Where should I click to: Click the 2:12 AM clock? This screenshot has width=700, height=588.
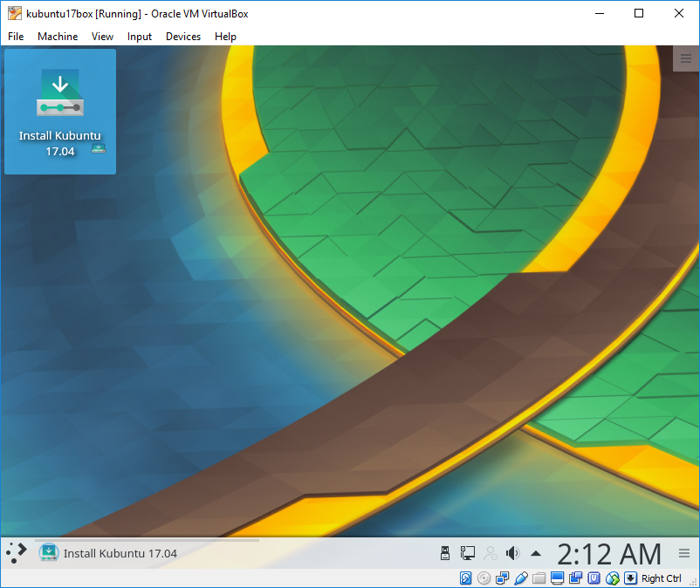pyautogui.click(x=609, y=554)
